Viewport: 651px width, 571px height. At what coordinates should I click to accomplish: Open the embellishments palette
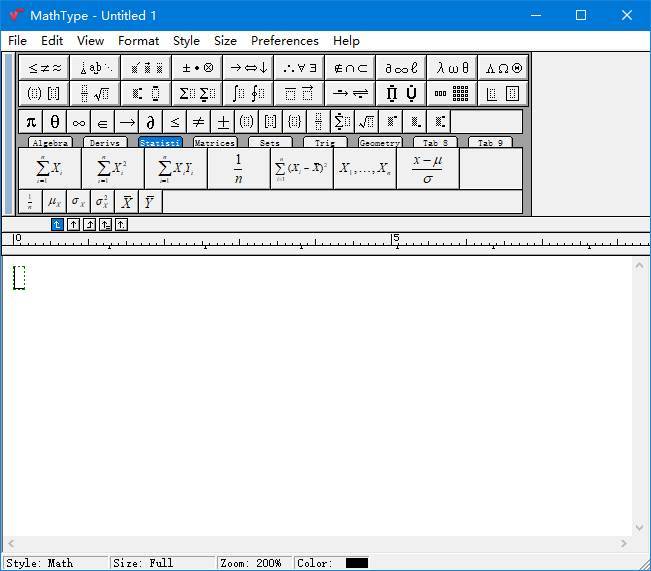point(146,68)
